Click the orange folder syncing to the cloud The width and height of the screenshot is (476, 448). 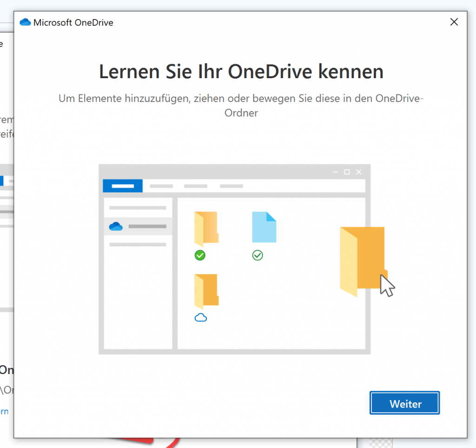click(206, 290)
